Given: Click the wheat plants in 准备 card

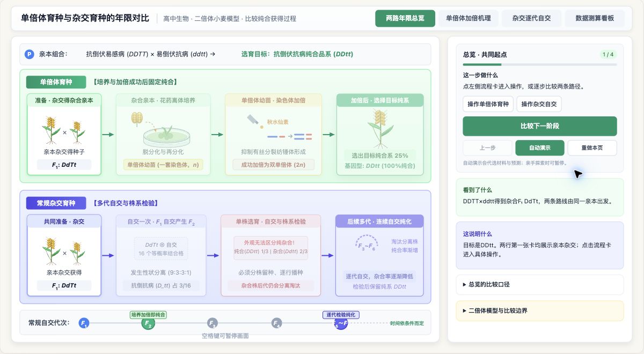Looking at the screenshot, I should click(64, 130).
